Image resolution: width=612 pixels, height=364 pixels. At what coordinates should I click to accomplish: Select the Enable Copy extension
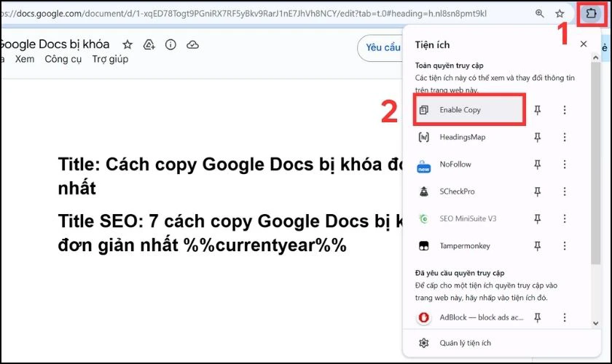[x=469, y=110]
